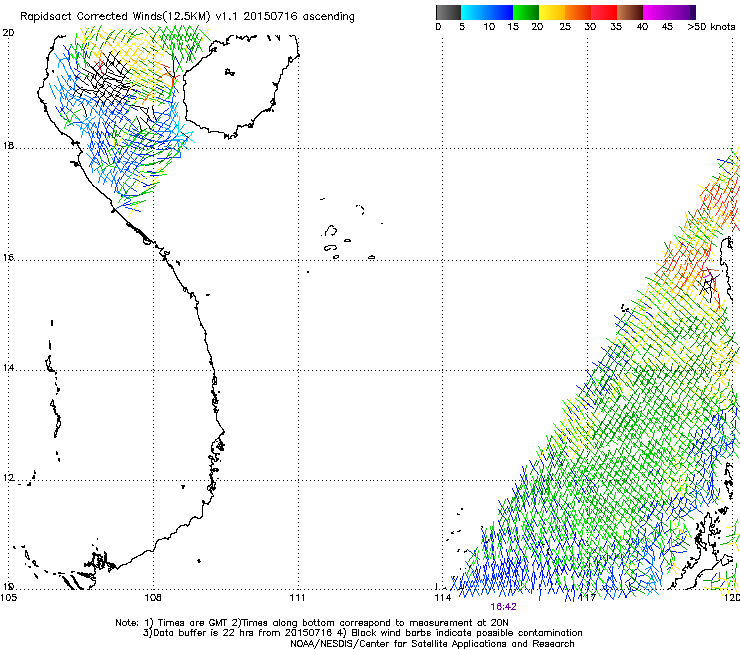
Task: Click the longitude label '114'
Action: 442,598
